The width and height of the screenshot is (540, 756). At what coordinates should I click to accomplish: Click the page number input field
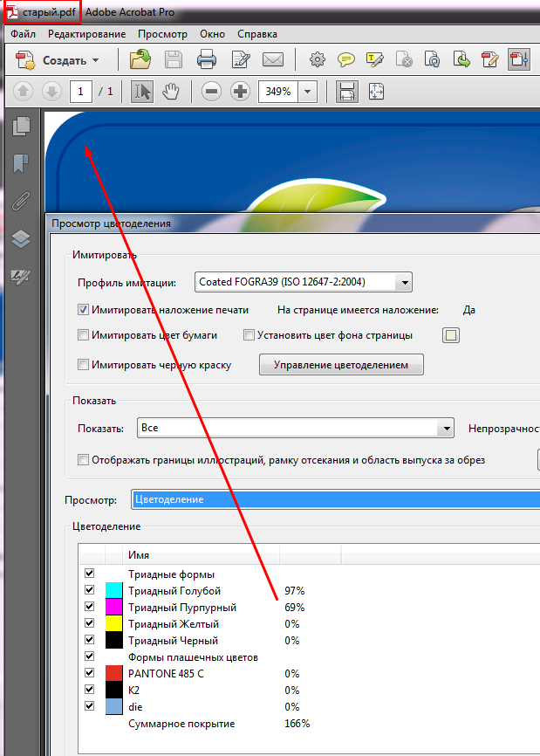(81, 91)
